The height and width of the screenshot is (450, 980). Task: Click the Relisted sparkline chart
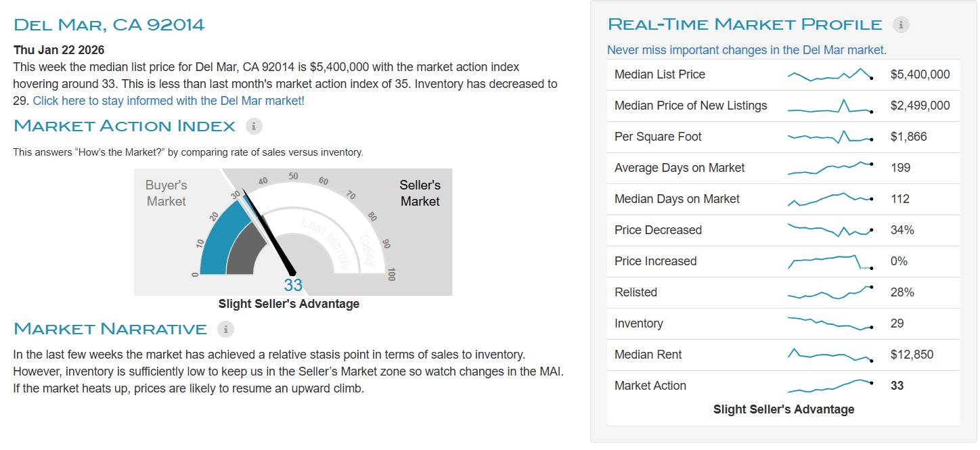pos(830,292)
